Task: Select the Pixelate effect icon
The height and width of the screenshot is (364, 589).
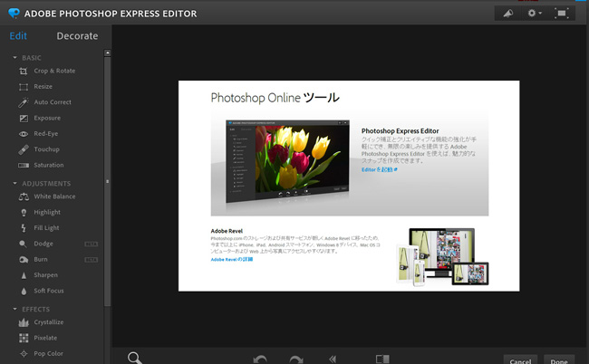Action: pos(24,338)
